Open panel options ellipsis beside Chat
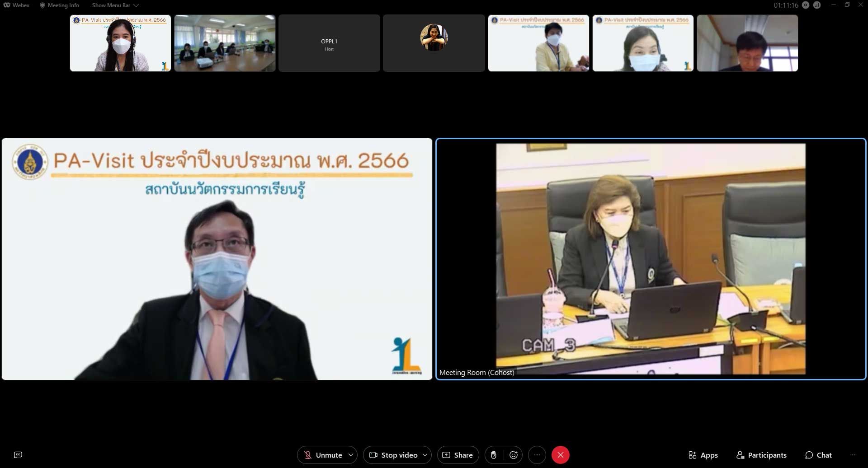Image resolution: width=868 pixels, height=468 pixels. point(853,455)
